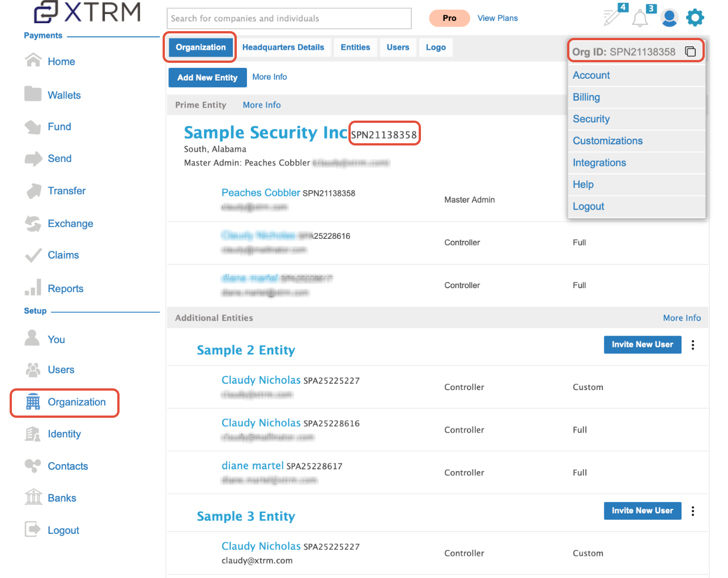
Task: Click the Users group icon
Action: point(33,370)
